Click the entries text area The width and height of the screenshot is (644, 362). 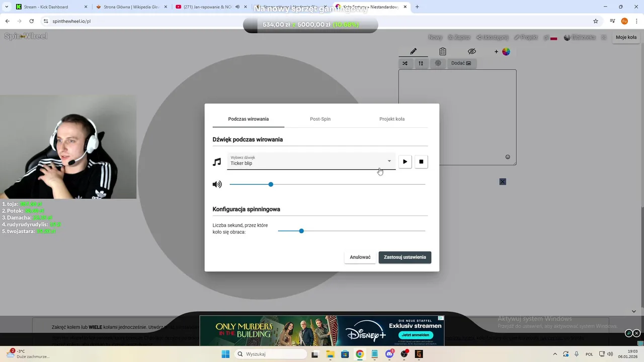click(457, 117)
